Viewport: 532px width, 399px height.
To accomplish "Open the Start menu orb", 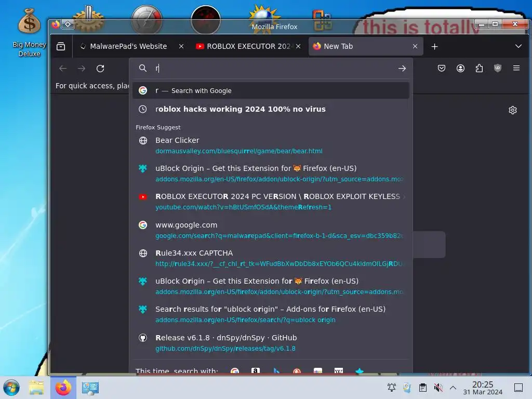I will click(x=11, y=388).
